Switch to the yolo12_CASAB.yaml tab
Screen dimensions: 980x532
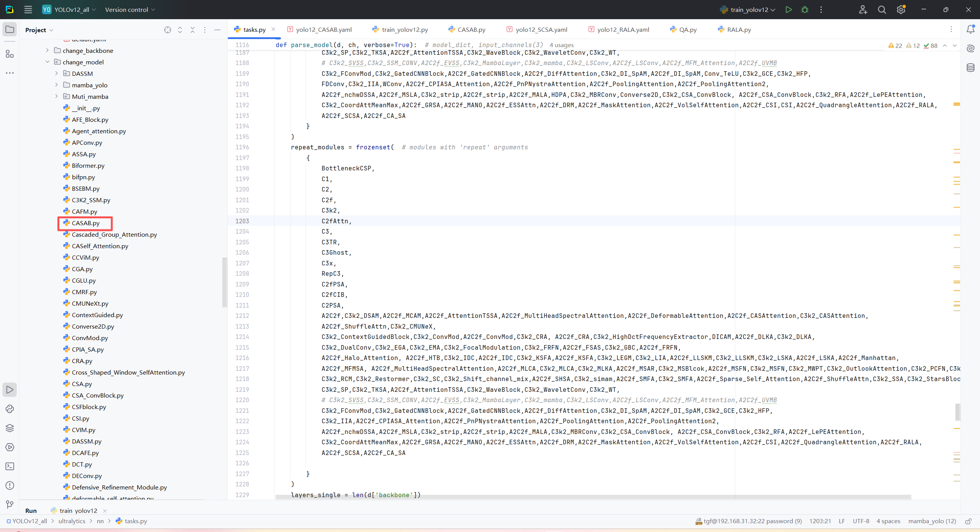click(x=323, y=29)
